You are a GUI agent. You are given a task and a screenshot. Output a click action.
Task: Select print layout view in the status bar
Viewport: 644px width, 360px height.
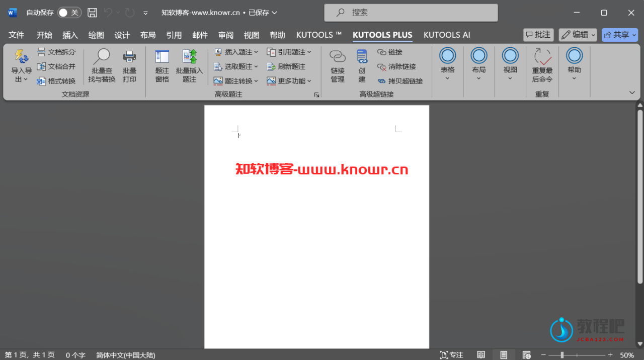click(x=504, y=355)
